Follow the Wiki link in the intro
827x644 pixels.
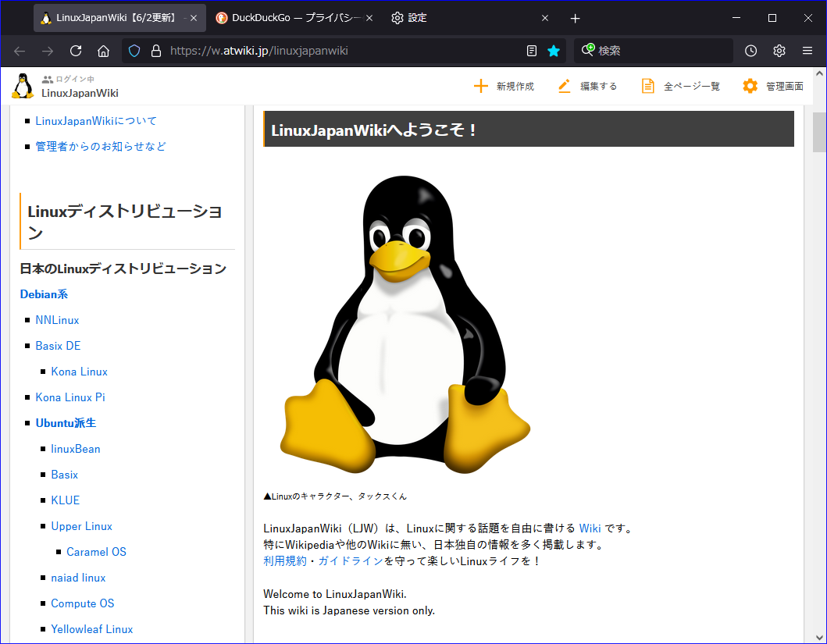590,528
